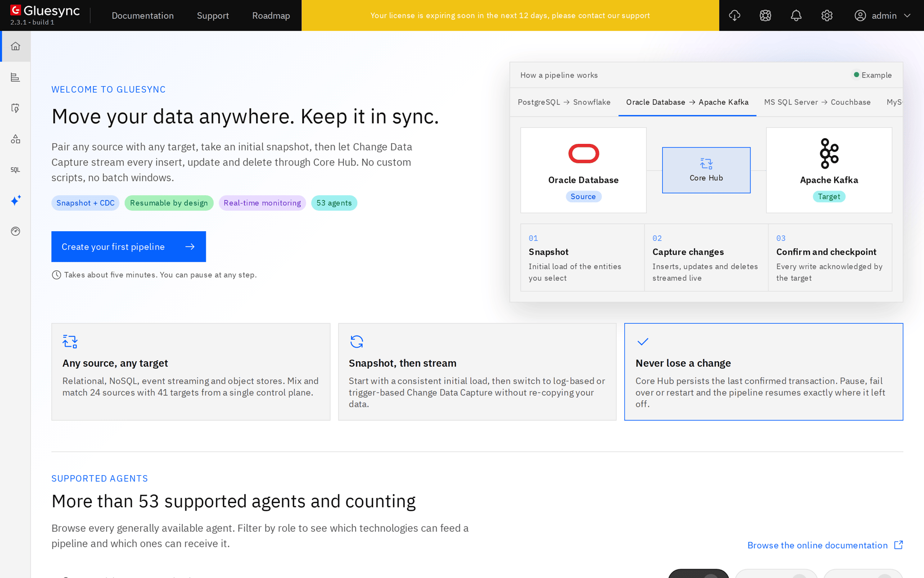Click the Snapshot + CDC tag
The image size is (924, 578).
85,203
